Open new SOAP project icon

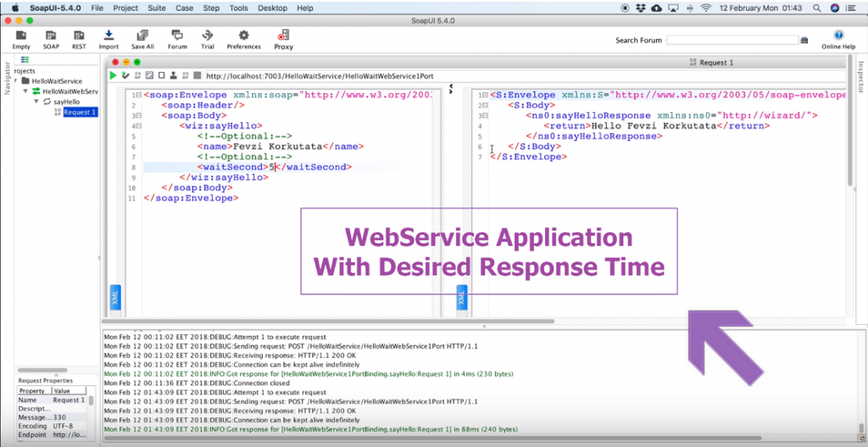[x=51, y=40]
